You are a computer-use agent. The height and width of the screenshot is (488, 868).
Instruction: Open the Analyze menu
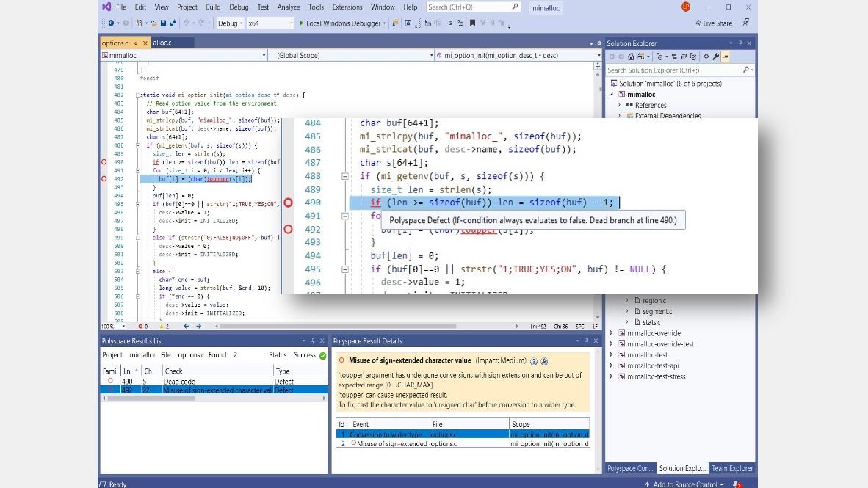pos(289,7)
